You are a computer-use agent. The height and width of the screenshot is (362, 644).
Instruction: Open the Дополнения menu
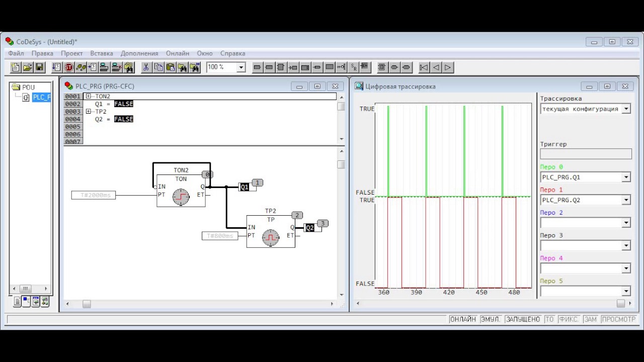(139, 53)
